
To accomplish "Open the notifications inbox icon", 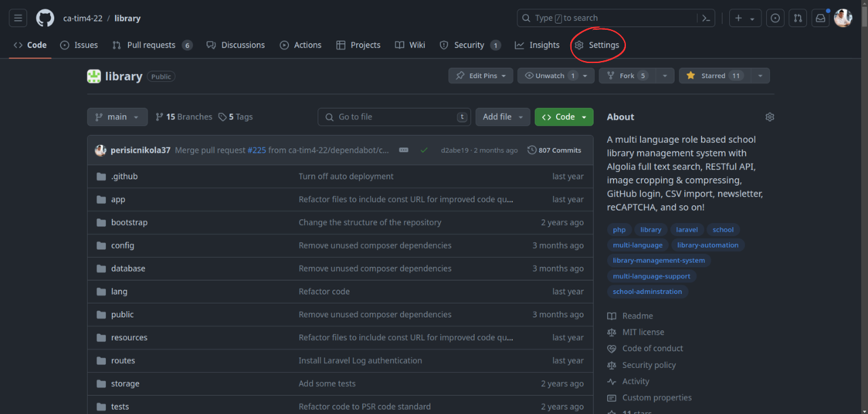I will click(x=820, y=18).
